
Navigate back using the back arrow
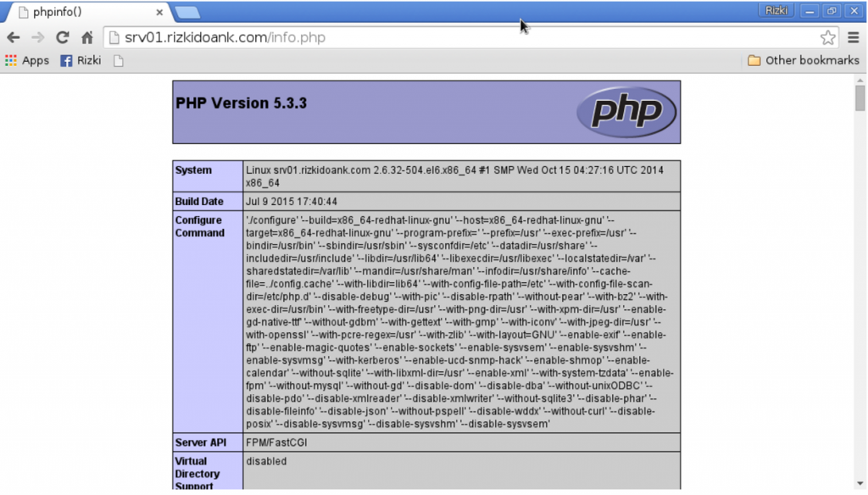13,37
